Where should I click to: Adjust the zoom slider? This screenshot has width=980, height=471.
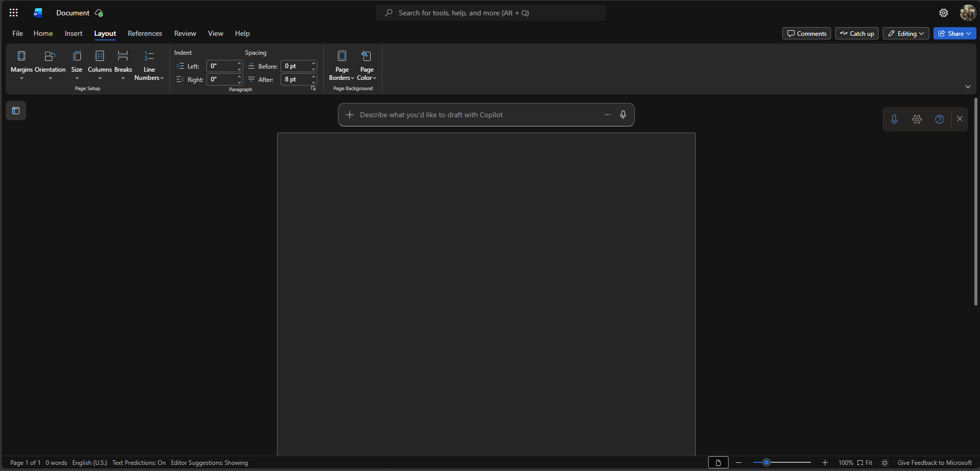(x=768, y=462)
